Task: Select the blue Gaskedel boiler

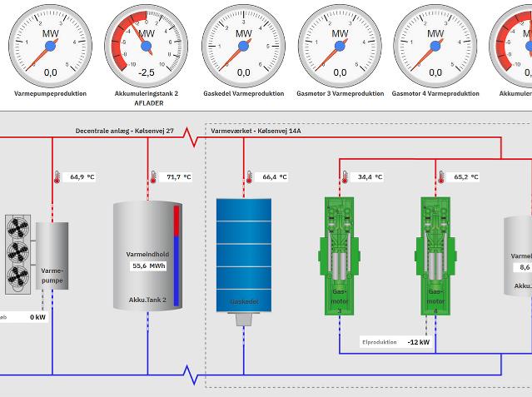Action: tap(244, 256)
